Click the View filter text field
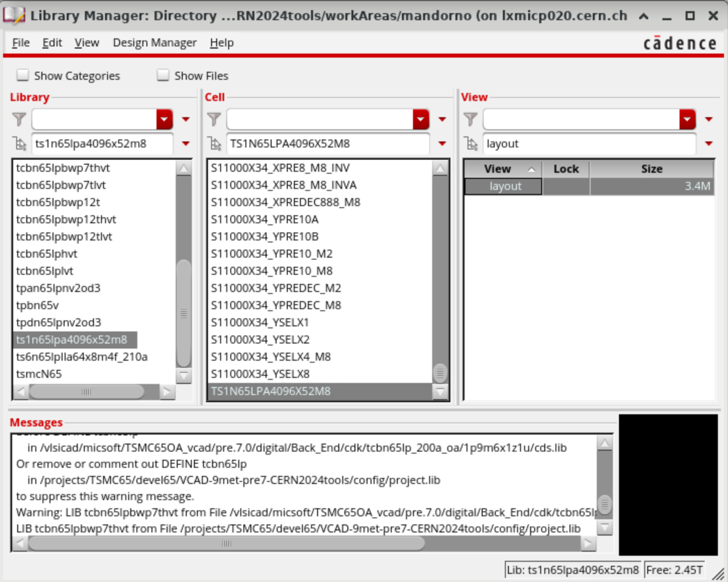Viewport: 728px width, 582px height. click(x=582, y=120)
